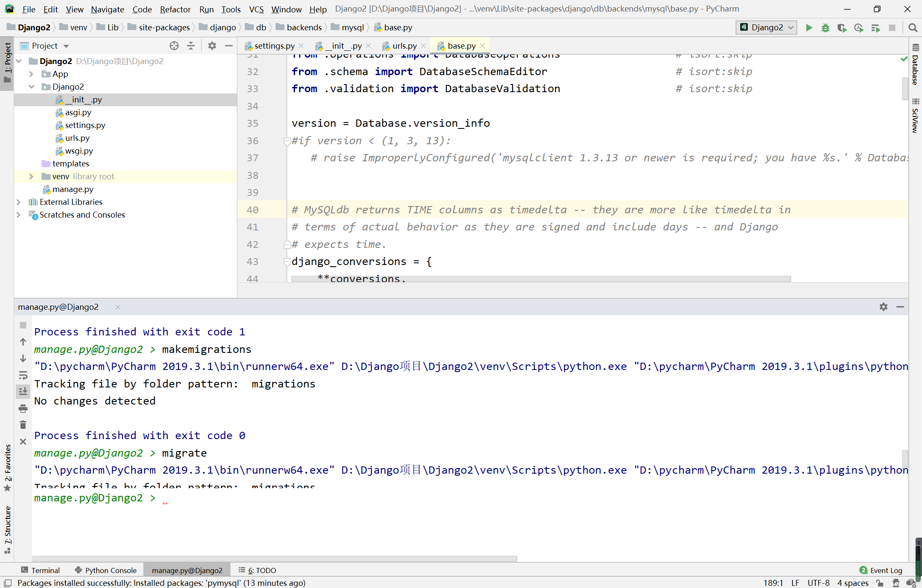The height and width of the screenshot is (588, 922).
Task: Open the Navigate menu
Action: (x=107, y=9)
